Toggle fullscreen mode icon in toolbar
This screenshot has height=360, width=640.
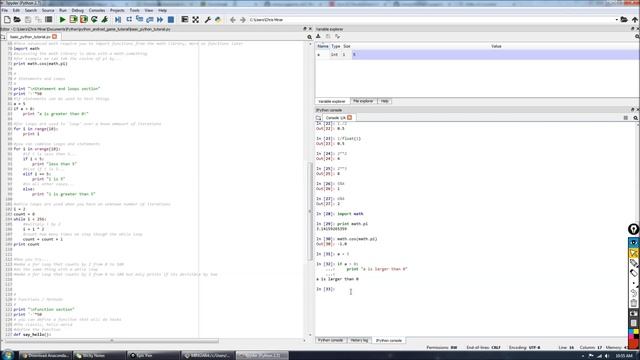pyautogui.click(x=196, y=20)
